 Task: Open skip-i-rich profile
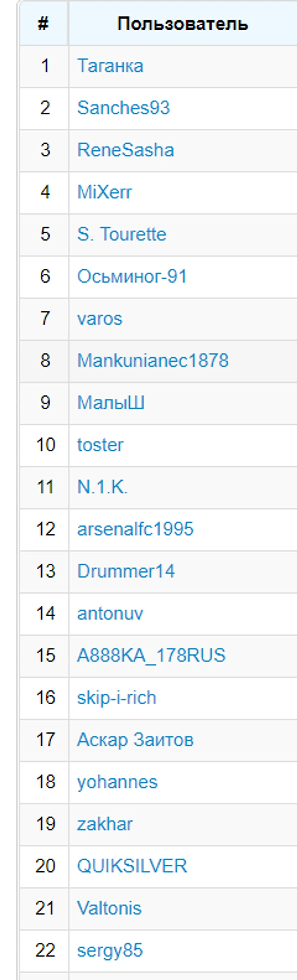[117, 698]
